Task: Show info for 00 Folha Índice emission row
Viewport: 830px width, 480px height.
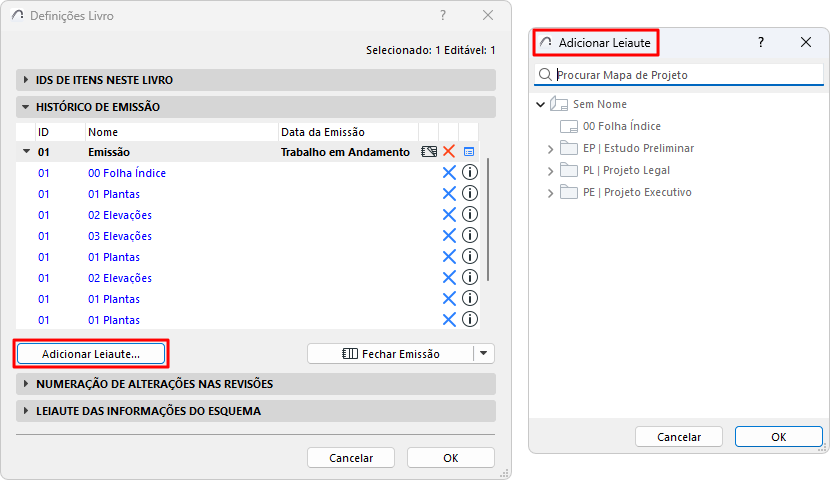Action: 469,173
